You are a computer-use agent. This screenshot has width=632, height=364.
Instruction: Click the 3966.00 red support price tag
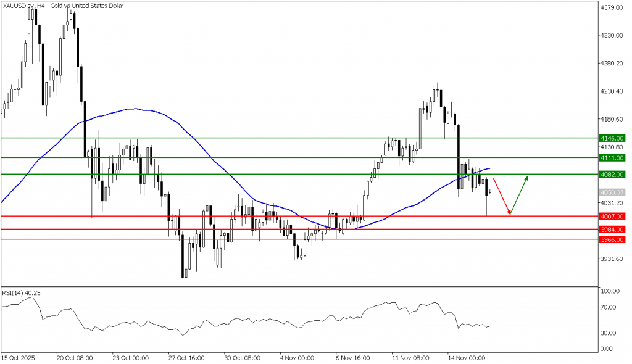pos(613,239)
